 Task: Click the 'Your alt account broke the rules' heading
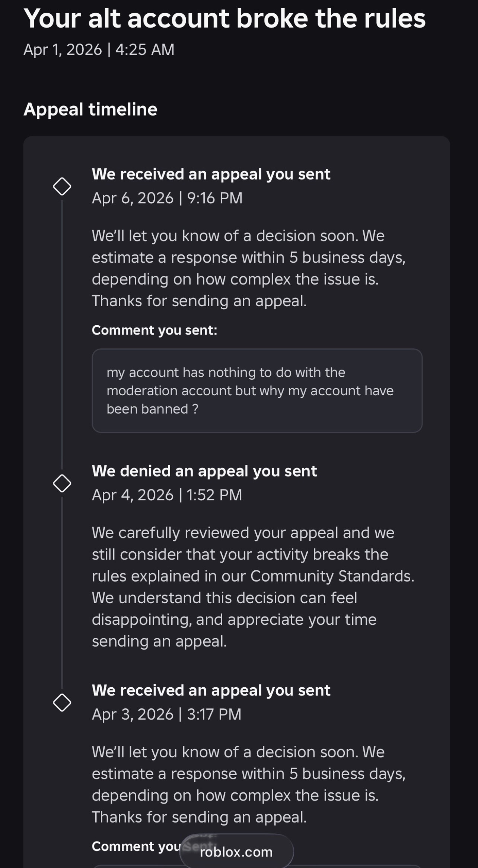click(x=224, y=19)
